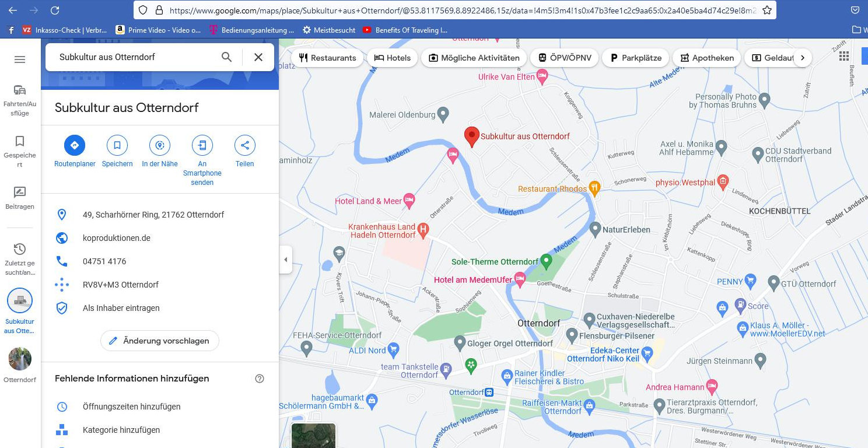Click the Sole-Therme Otterndorf marker
This screenshot has width=868, height=448.
coord(546,261)
